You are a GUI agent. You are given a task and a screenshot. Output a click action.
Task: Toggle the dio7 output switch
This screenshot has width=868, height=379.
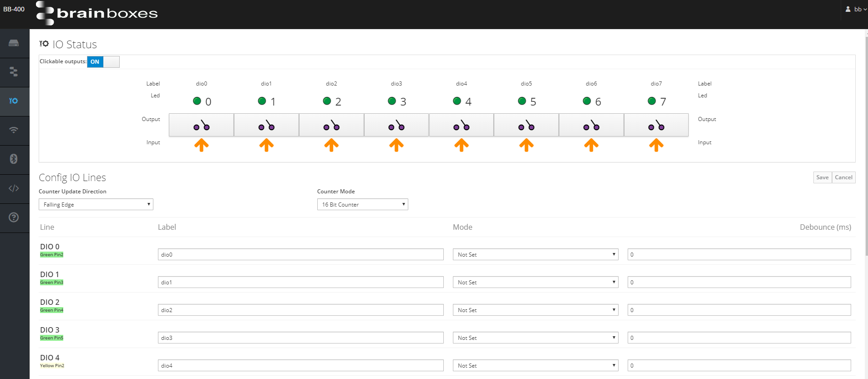[656, 125]
